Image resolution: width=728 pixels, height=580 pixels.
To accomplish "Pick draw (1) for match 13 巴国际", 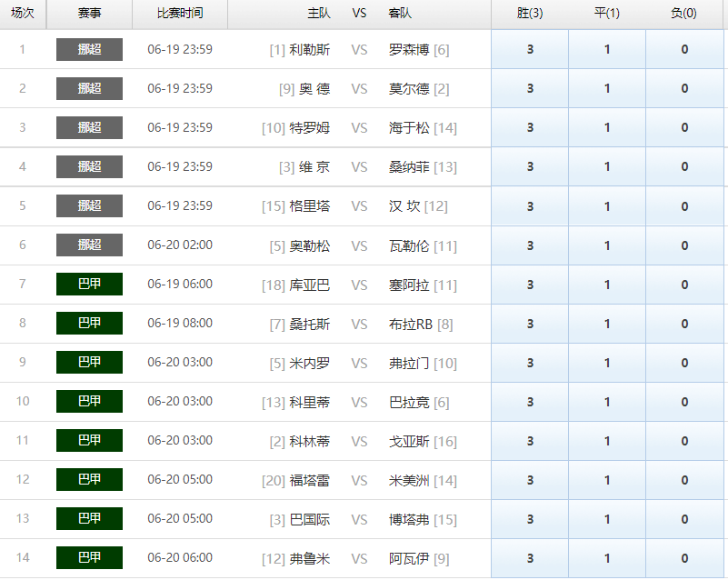I will [607, 519].
